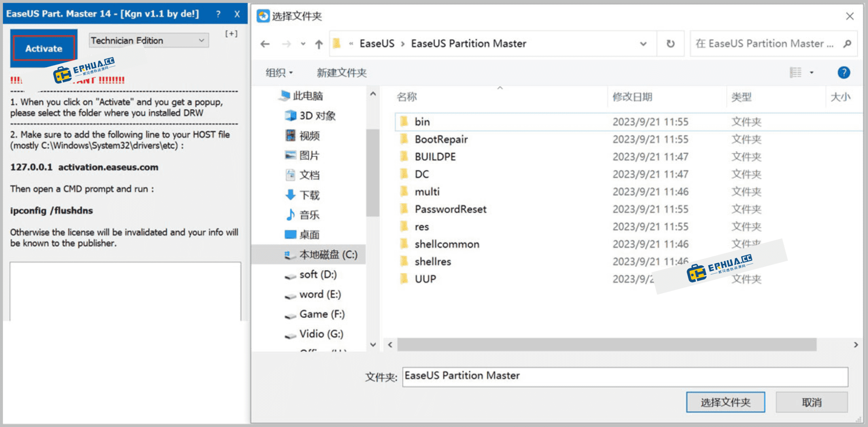Open the Technician Edition dropdown

click(149, 40)
